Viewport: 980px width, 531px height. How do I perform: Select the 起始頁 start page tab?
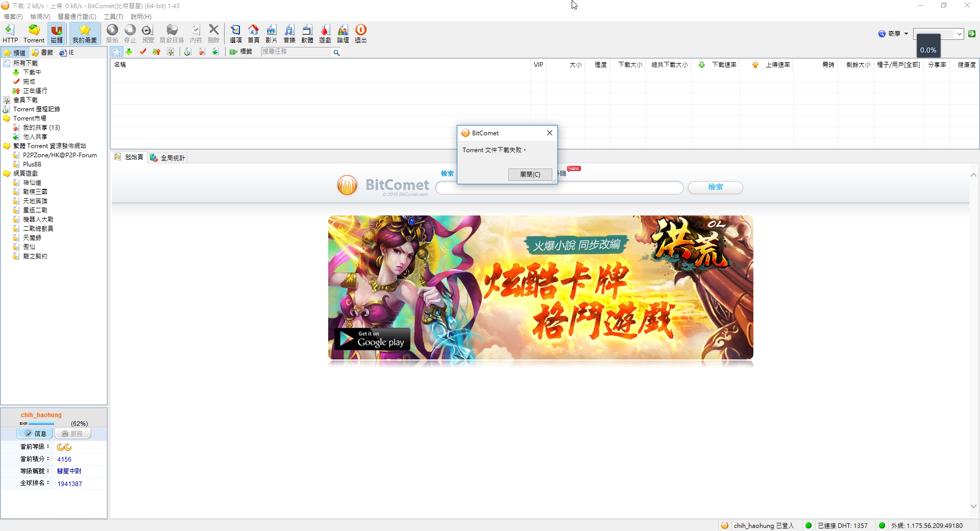129,157
